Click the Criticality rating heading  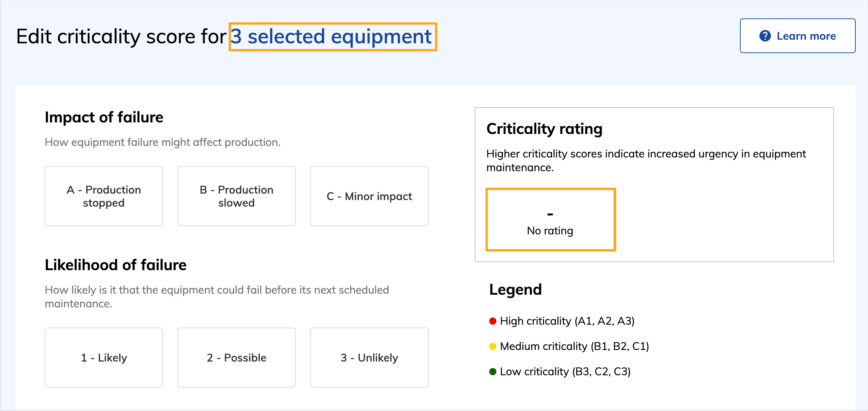[544, 129]
